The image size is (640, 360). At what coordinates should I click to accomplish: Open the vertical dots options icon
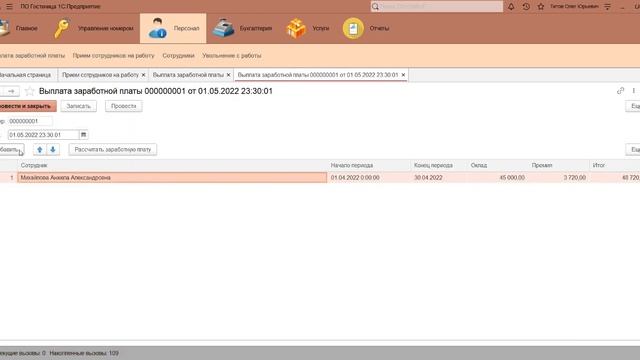pos(633,91)
